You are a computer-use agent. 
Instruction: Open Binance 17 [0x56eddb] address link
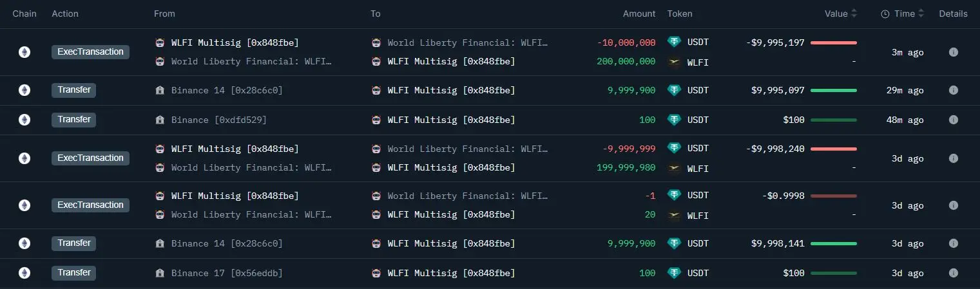pyautogui.click(x=227, y=273)
